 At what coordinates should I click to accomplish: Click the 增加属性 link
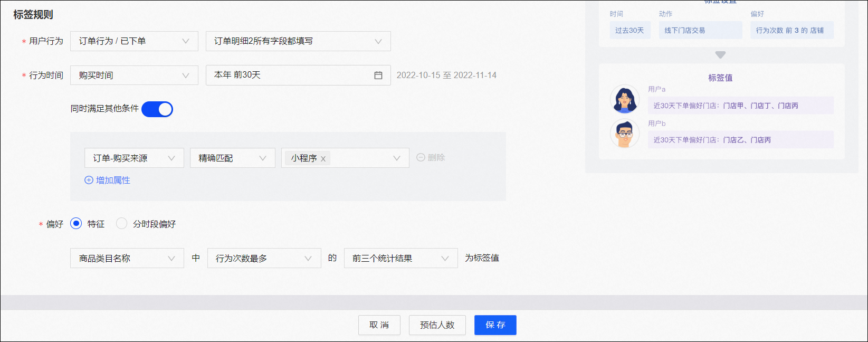click(113, 180)
